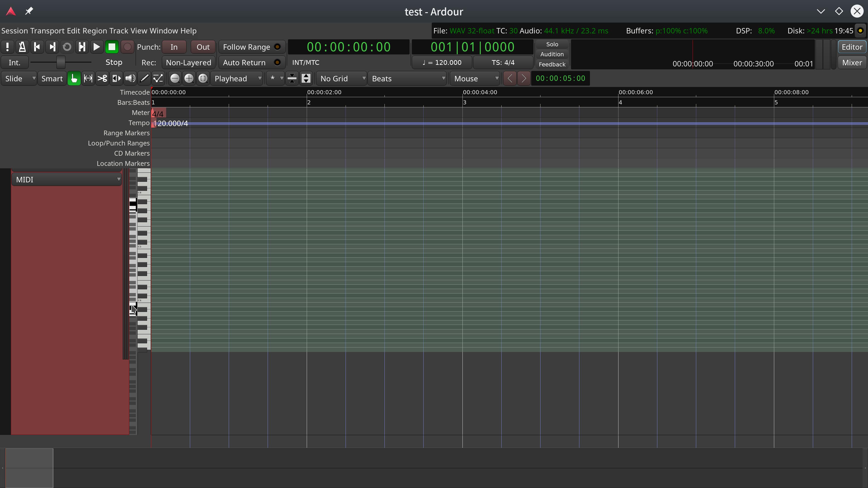Viewport: 868px width, 488px height.
Task: Toggle Punch In button
Action: pyautogui.click(x=174, y=47)
